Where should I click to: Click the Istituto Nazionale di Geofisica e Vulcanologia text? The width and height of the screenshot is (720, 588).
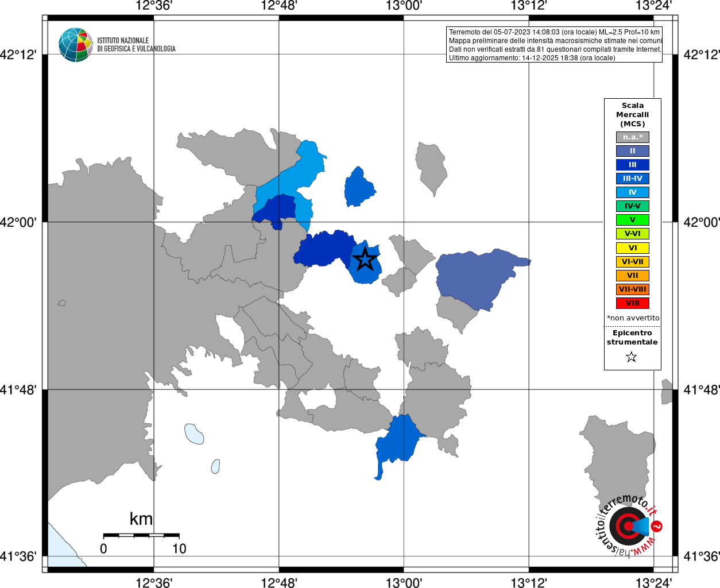(x=136, y=45)
